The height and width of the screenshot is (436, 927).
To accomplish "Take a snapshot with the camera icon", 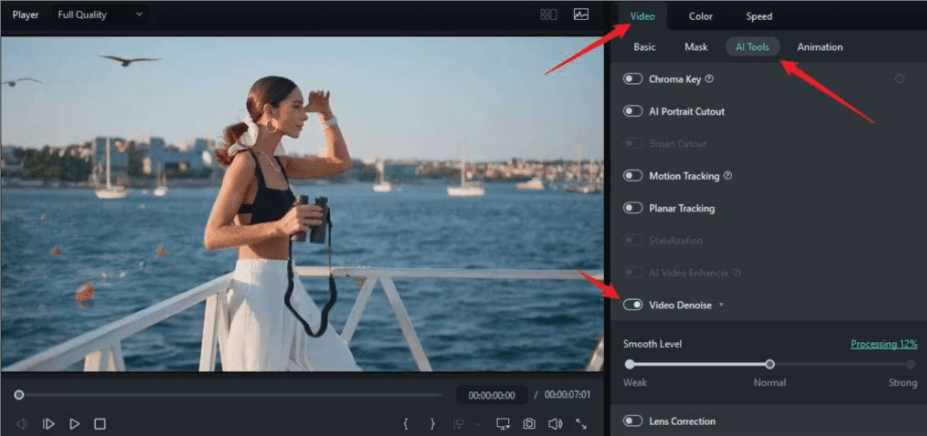I will click(529, 424).
